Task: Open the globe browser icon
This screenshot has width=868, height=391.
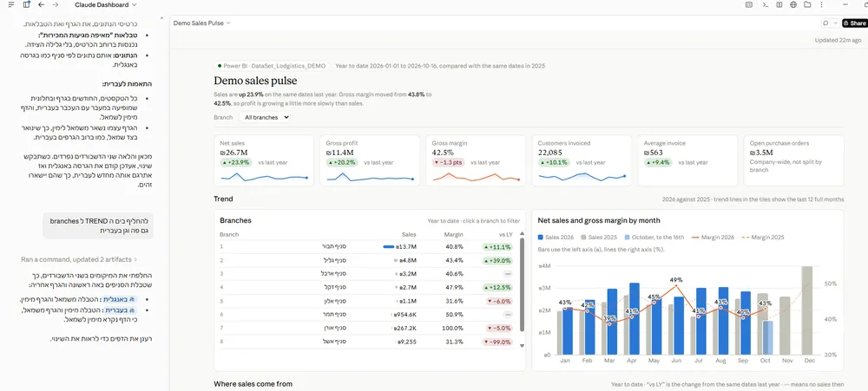Action: tap(793, 4)
